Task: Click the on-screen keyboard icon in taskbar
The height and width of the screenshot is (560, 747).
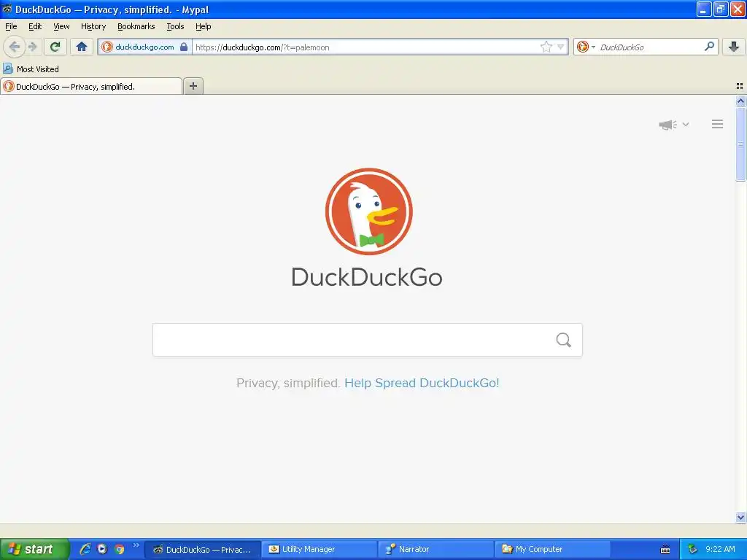Action: (x=665, y=550)
